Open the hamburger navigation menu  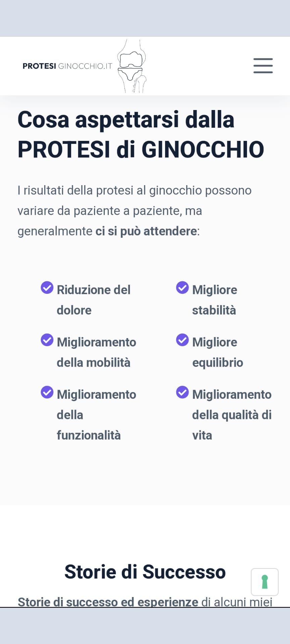tap(263, 66)
